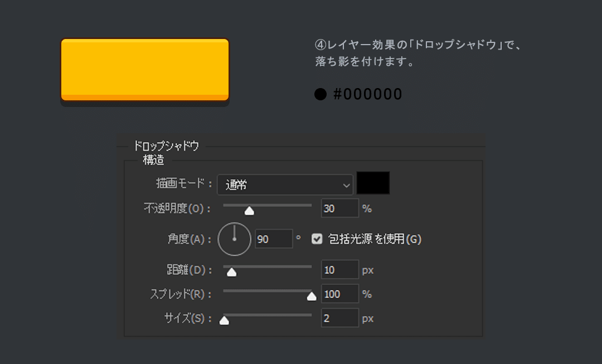Open the shadow color swatch beside the blend mode

pyautogui.click(x=373, y=183)
